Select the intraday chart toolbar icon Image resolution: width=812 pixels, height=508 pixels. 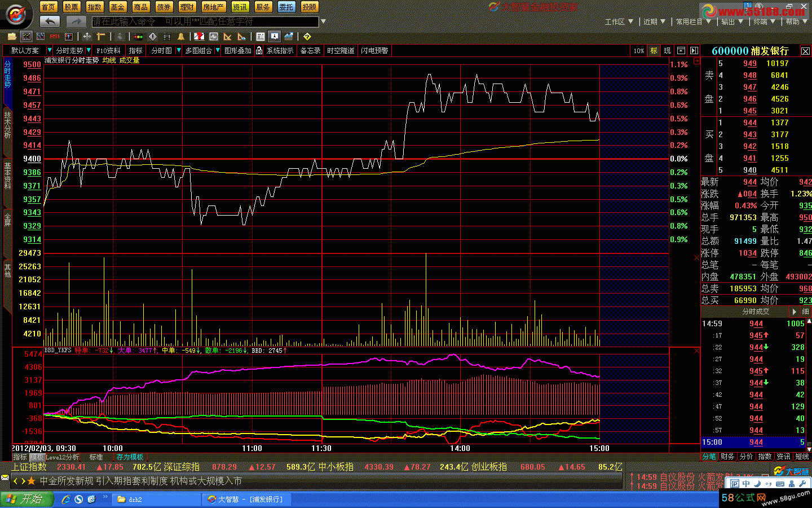[27, 37]
